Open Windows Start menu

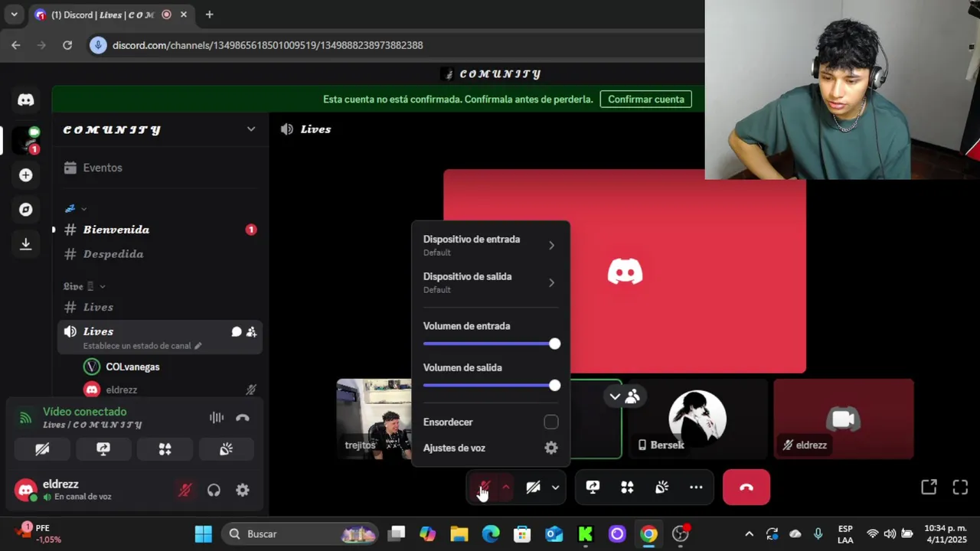(203, 534)
